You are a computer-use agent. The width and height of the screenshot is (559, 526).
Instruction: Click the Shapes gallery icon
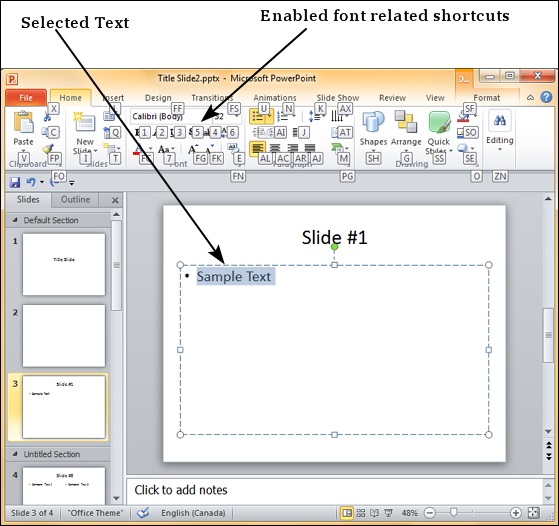(x=373, y=122)
